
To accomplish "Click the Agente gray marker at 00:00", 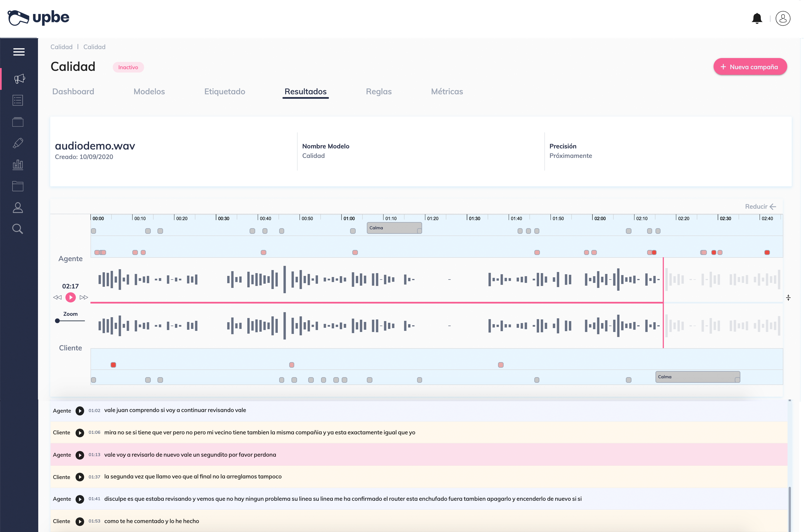I will 93,231.
